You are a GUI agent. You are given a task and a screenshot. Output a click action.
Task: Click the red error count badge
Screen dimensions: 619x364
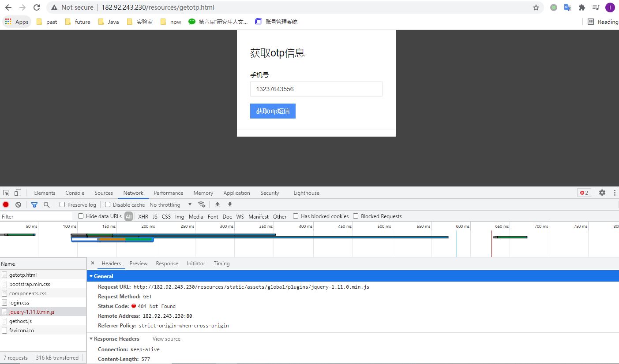pyautogui.click(x=584, y=193)
